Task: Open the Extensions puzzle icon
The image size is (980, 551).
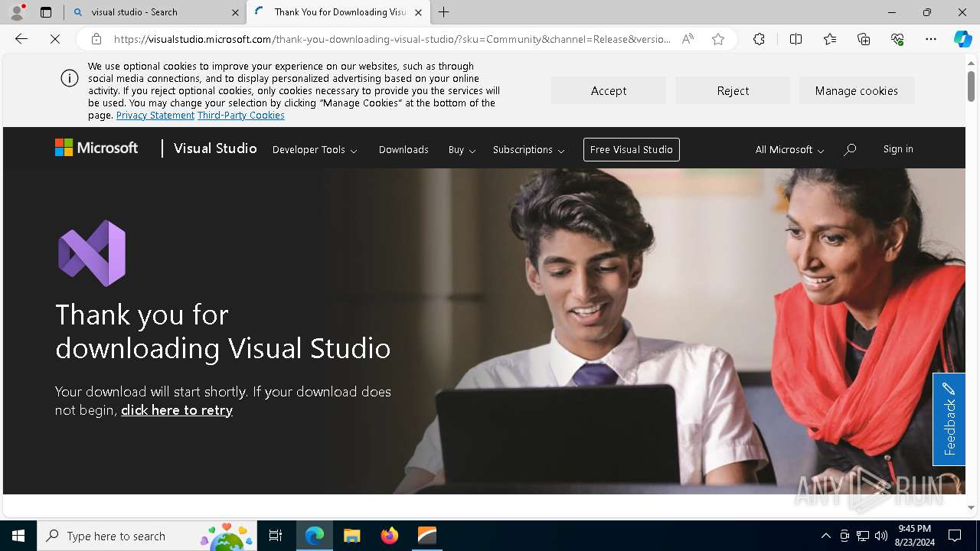Action: 759,39
